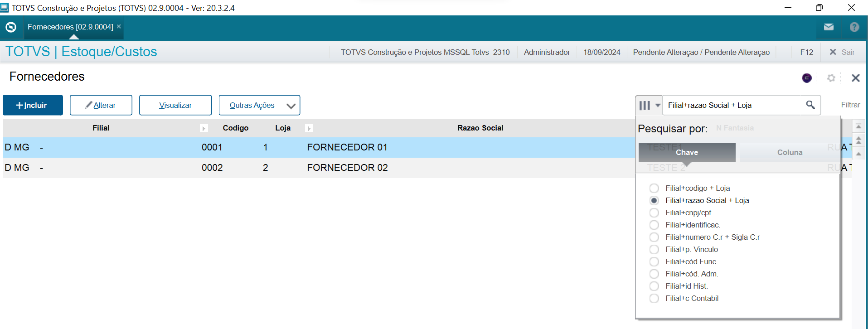Activate the Fornecedores [02.9.0004] tab
The image size is (868, 329).
point(70,27)
